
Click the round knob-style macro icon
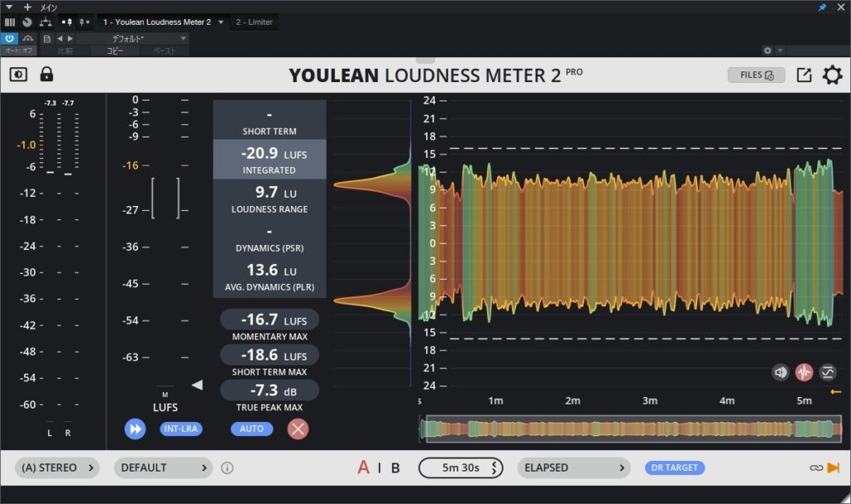(x=27, y=22)
